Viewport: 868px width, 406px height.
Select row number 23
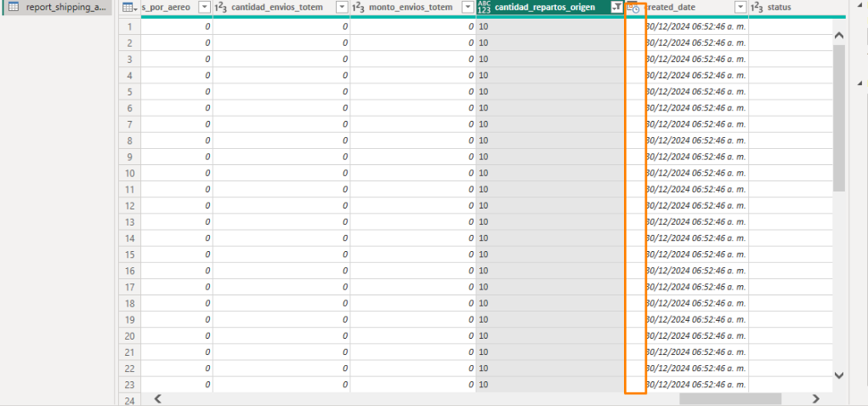tap(129, 385)
